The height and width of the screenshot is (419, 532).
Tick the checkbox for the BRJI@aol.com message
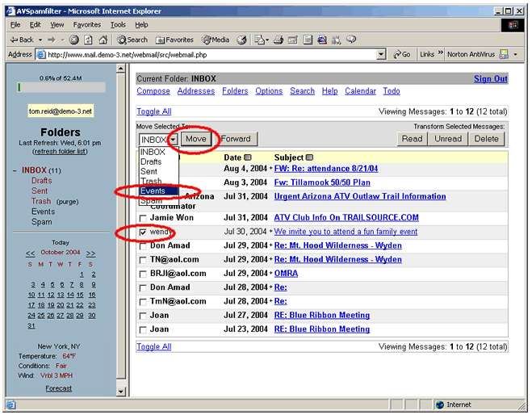(x=143, y=274)
